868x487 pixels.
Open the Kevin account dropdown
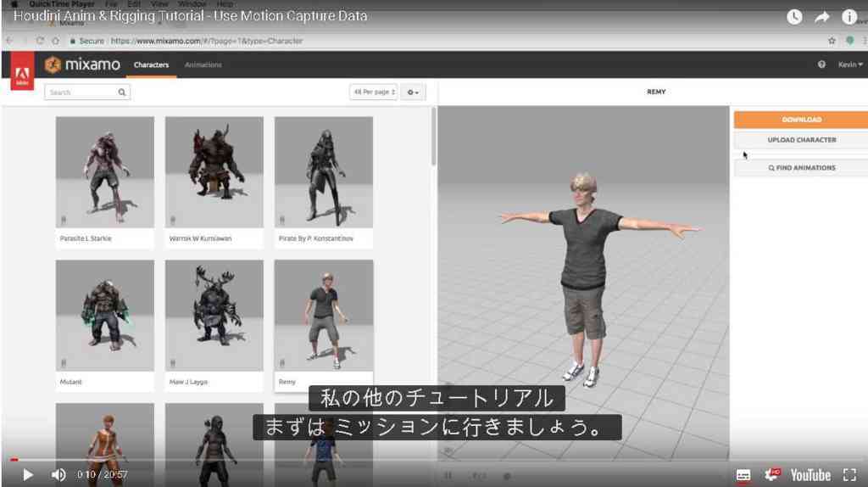coord(849,64)
